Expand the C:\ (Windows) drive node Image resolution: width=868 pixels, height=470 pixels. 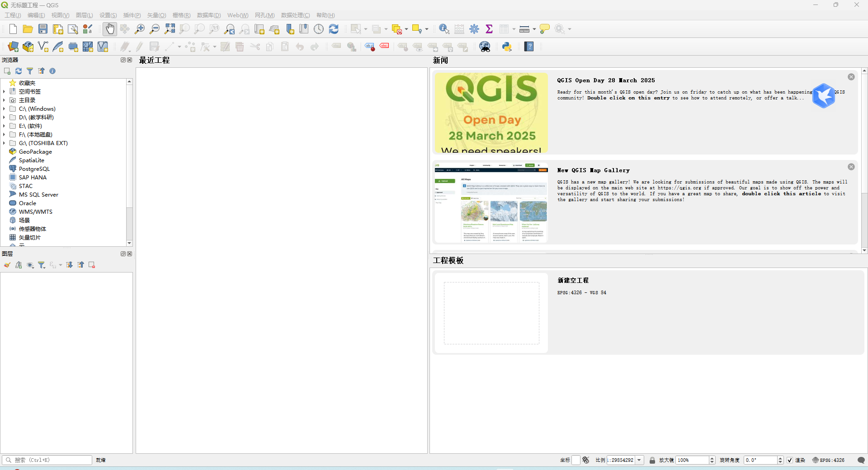point(4,108)
